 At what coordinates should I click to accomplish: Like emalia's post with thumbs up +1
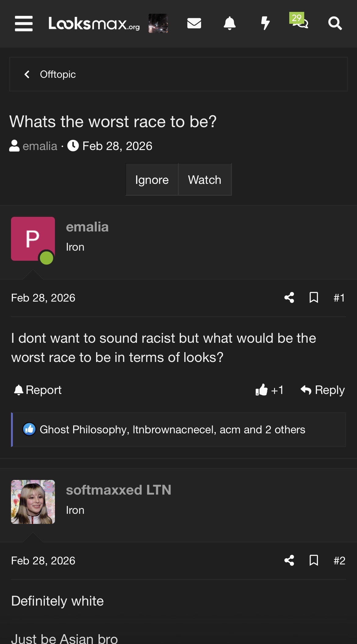pyautogui.click(x=269, y=390)
